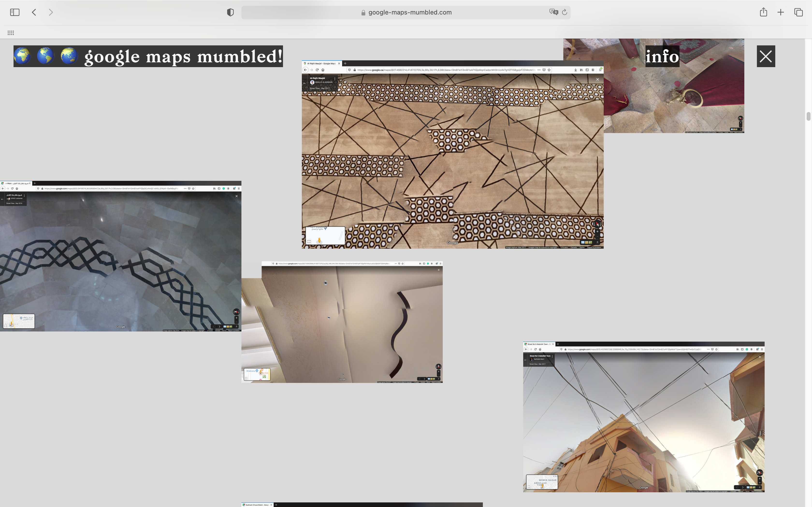Show the tab overview
This screenshot has height=507, width=812.
[798, 12]
